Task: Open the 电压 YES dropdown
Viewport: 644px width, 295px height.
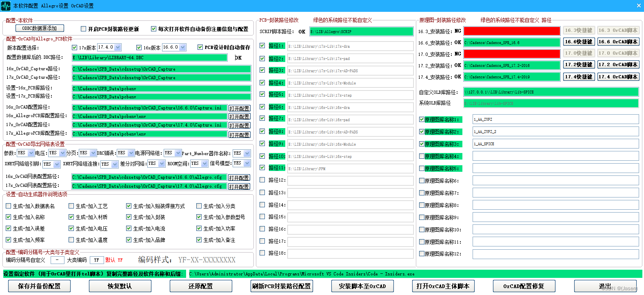Action: click(x=62, y=153)
